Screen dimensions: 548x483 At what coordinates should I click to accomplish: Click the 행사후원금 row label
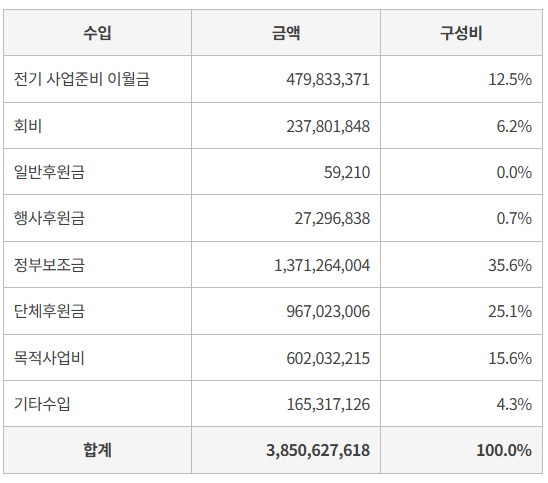[49, 218]
